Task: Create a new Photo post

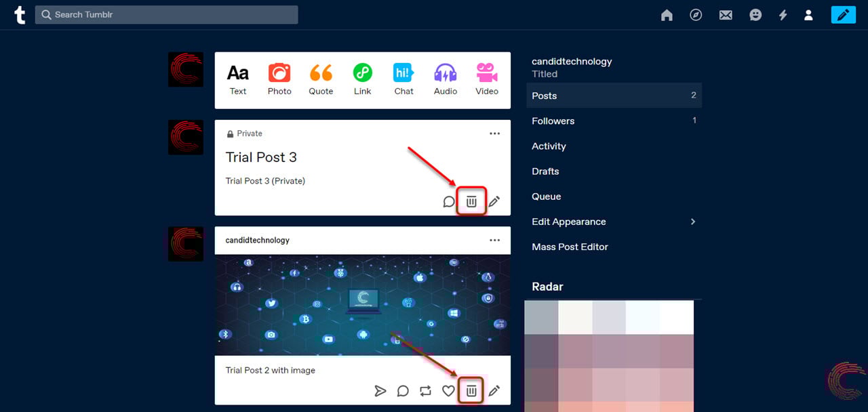Action: (x=279, y=80)
